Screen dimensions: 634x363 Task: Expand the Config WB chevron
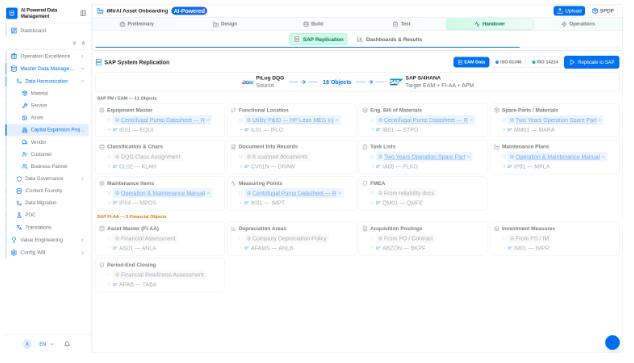[82, 253]
